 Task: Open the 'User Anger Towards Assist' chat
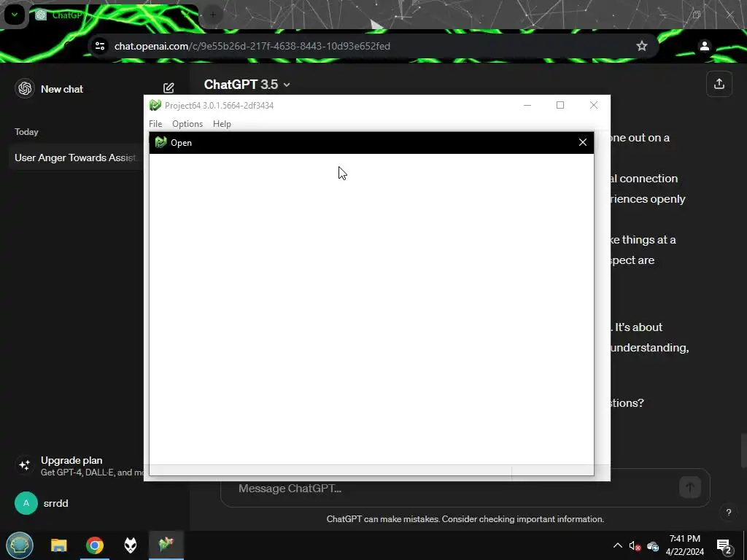point(76,157)
